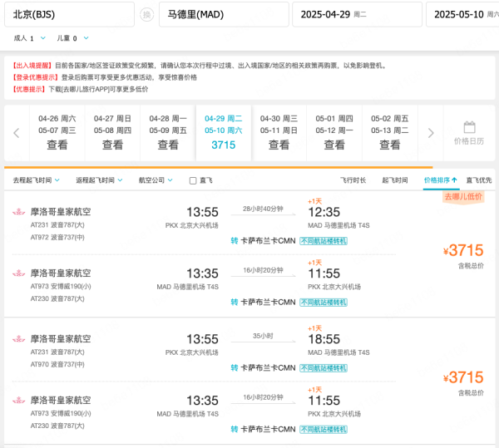
Task: Click flight number AT972 波音737(中)
Action: coord(57,238)
